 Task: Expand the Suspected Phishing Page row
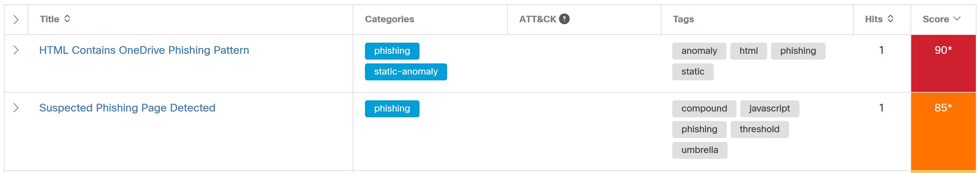[x=16, y=108]
